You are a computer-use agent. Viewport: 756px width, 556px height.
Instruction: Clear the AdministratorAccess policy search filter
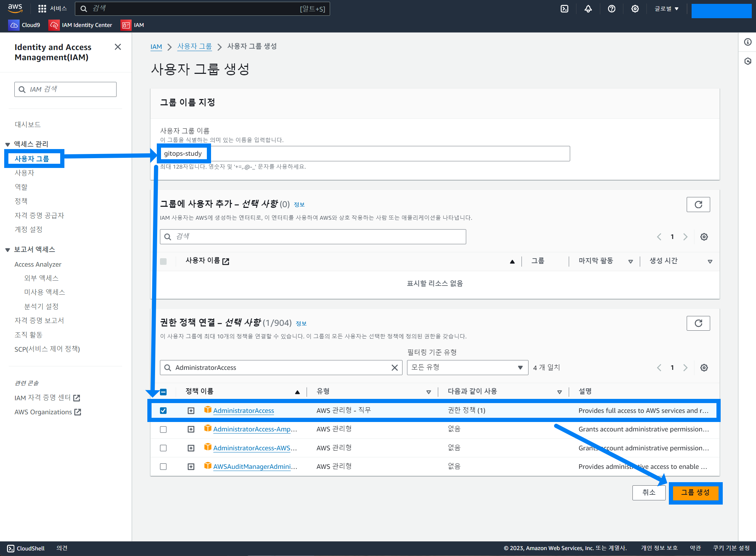(x=394, y=368)
